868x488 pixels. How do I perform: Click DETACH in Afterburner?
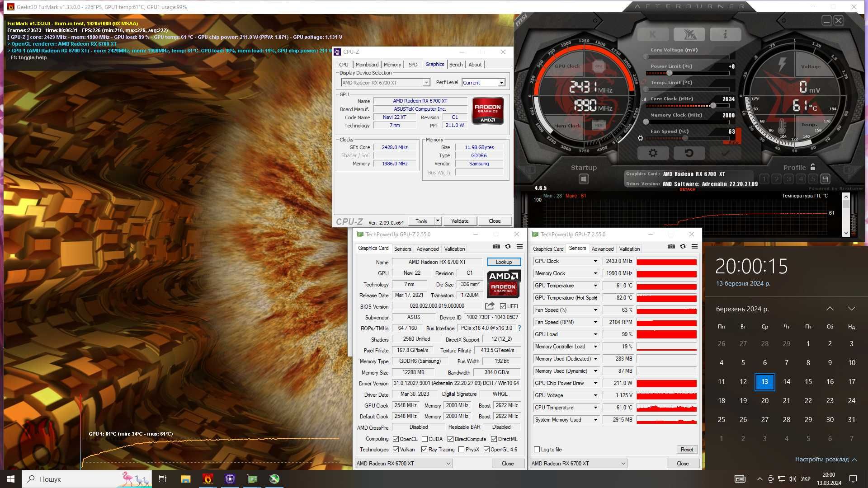687,189
